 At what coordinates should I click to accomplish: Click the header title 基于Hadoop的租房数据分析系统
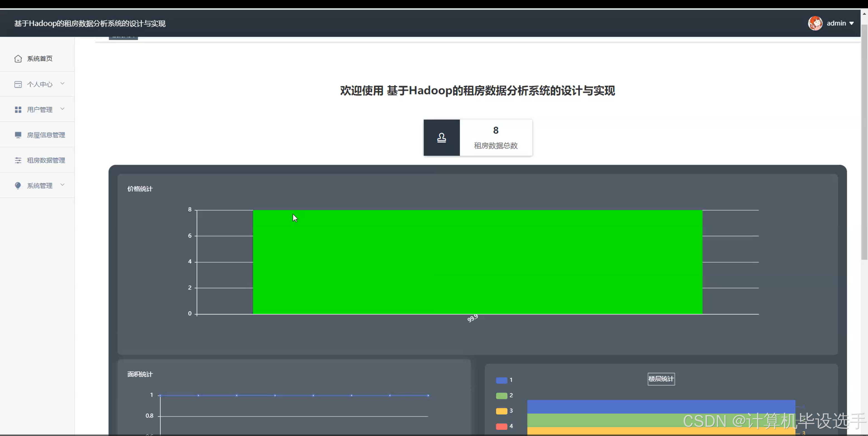(x=90, y=23)
